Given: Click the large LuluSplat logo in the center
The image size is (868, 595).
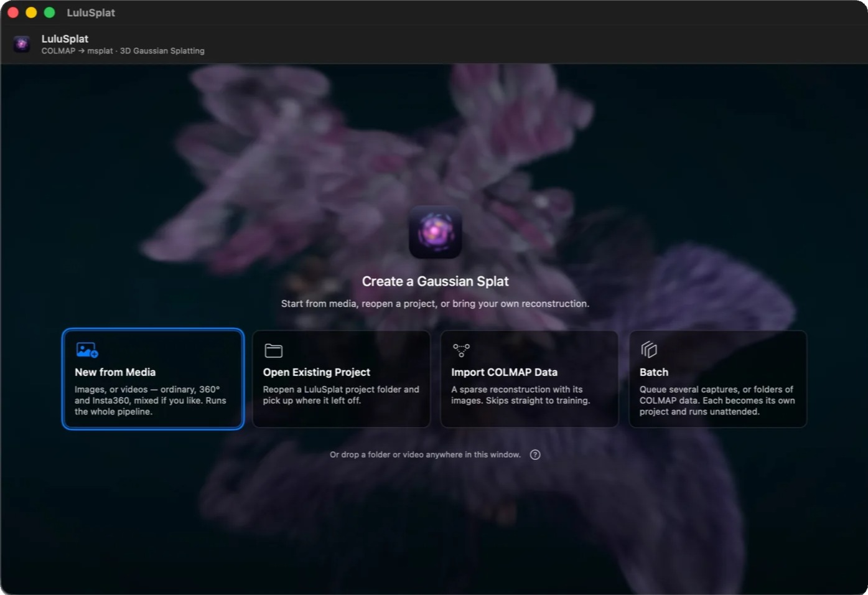Looking at the screenshot, I should click(x=435, y=232).
